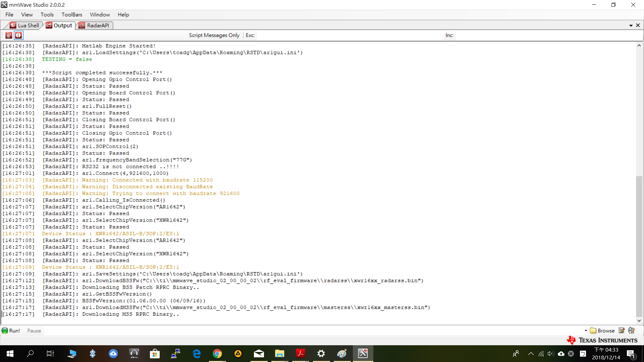Click the 'ar1.Connect(4,921600,1000)' line

(x=125, y=173)
